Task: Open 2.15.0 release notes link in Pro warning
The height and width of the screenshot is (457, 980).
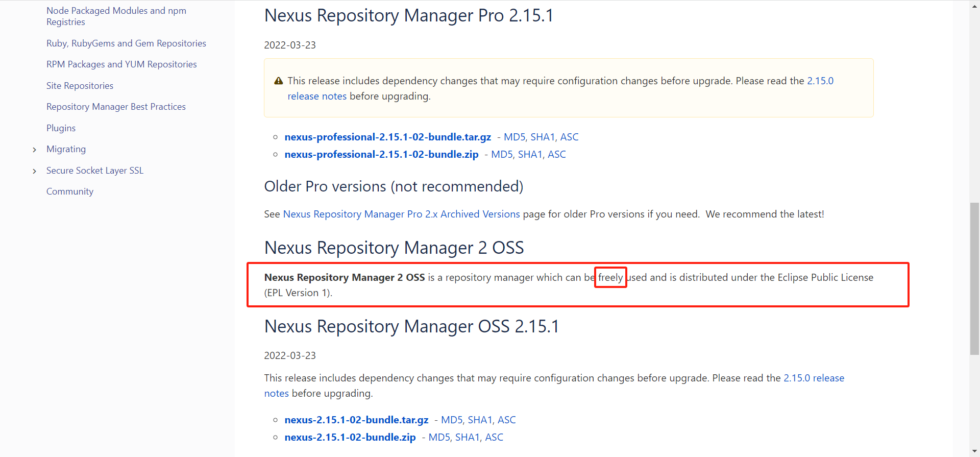Action: pyautogui.click(x=820, y=81)
